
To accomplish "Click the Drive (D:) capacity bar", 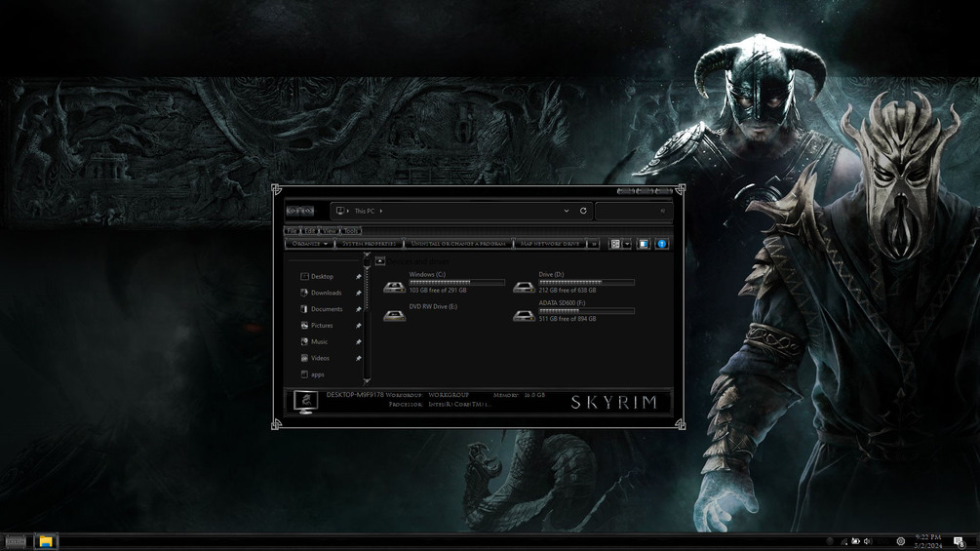I will click(x=586, y=283).
